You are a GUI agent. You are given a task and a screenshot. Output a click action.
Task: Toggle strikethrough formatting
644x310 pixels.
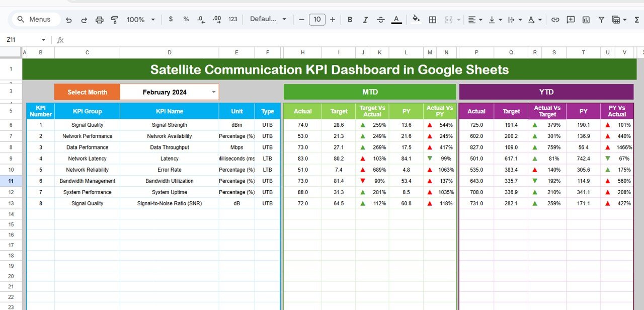coord(381,19)
